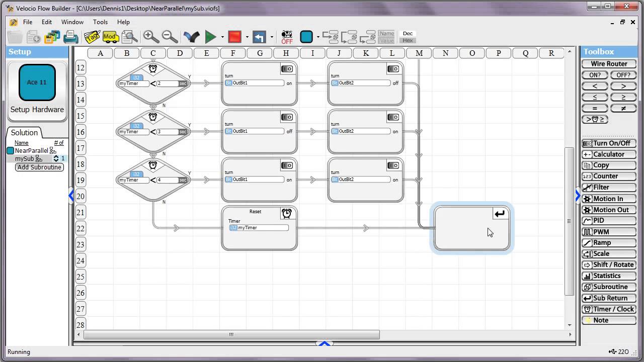Screen dimensions: 644x362
Task: Open the Tools menu
Action: point(100,22)
